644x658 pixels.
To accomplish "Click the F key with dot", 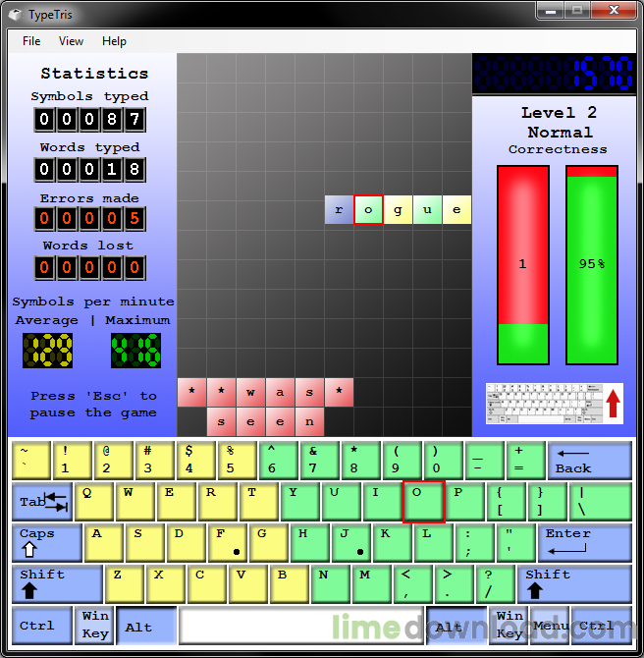I will point(227,542).
